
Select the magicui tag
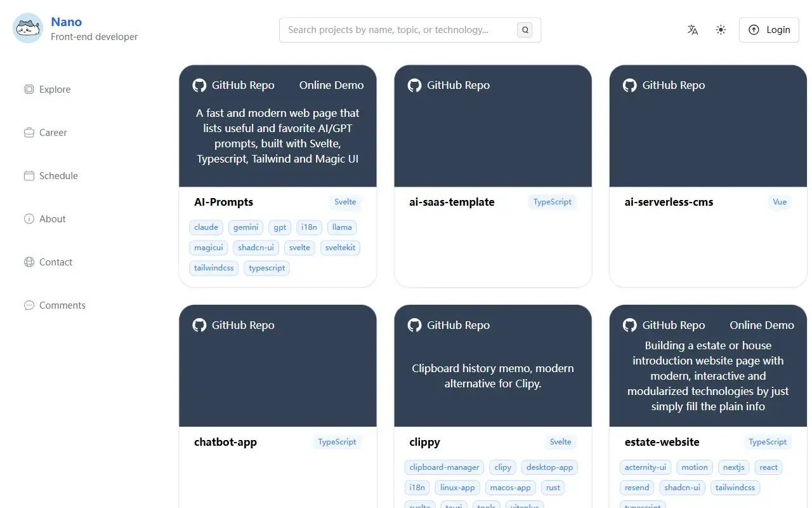(x=209, y=248)
